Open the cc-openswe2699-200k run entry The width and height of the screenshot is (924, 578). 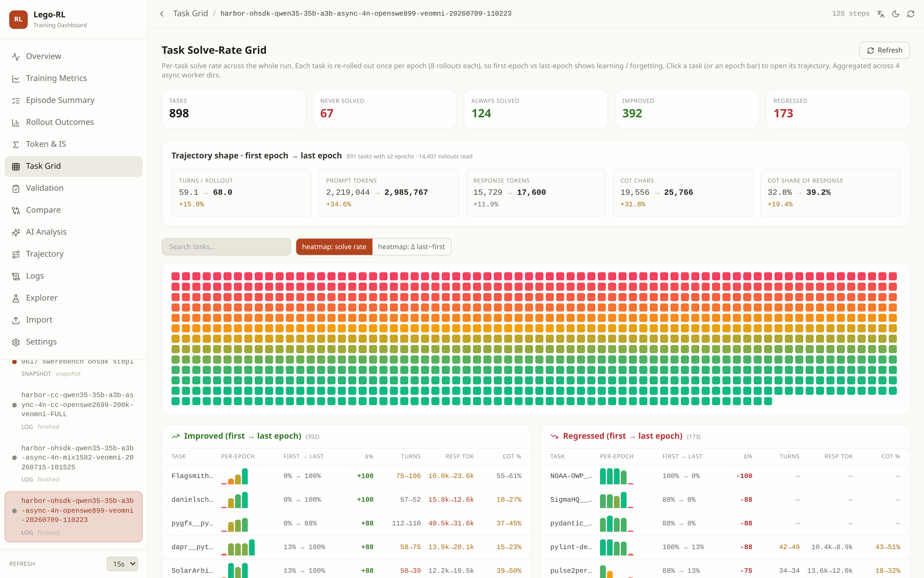tap(73, 411)
